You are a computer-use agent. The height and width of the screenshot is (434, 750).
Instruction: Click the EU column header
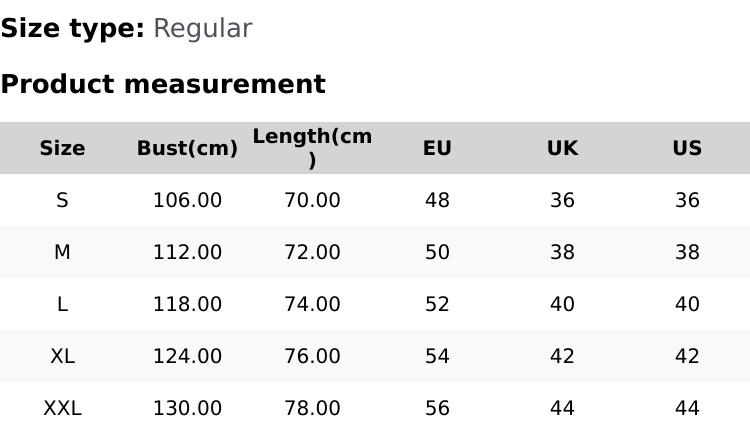click(437, 148)
